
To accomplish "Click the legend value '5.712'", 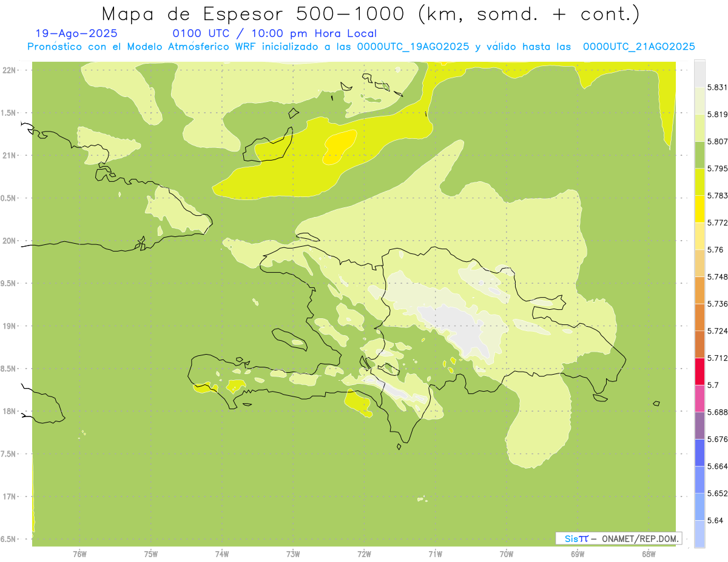I will click(x=717, y=358).
